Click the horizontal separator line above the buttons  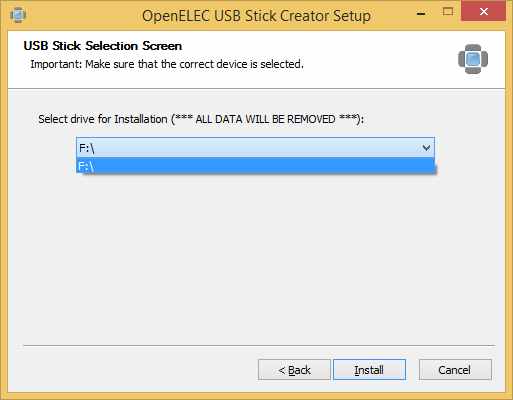tap(259, 345)
